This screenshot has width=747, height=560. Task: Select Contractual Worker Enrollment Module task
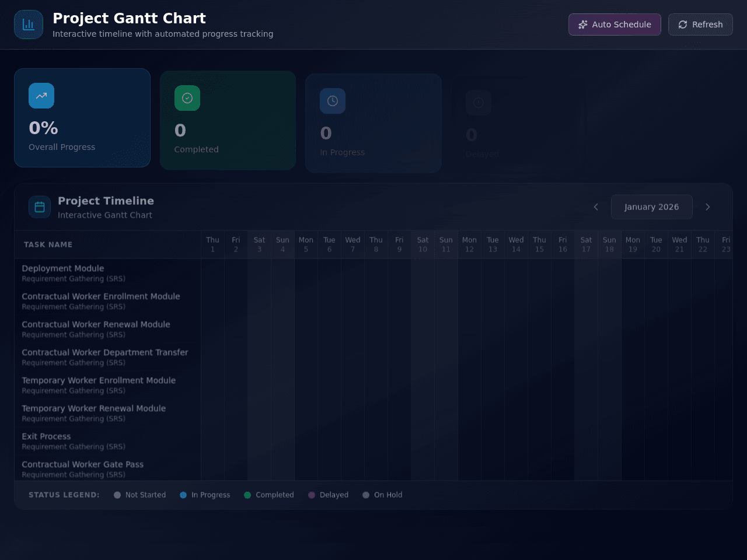pyautogui.click(x=107, y=301)
